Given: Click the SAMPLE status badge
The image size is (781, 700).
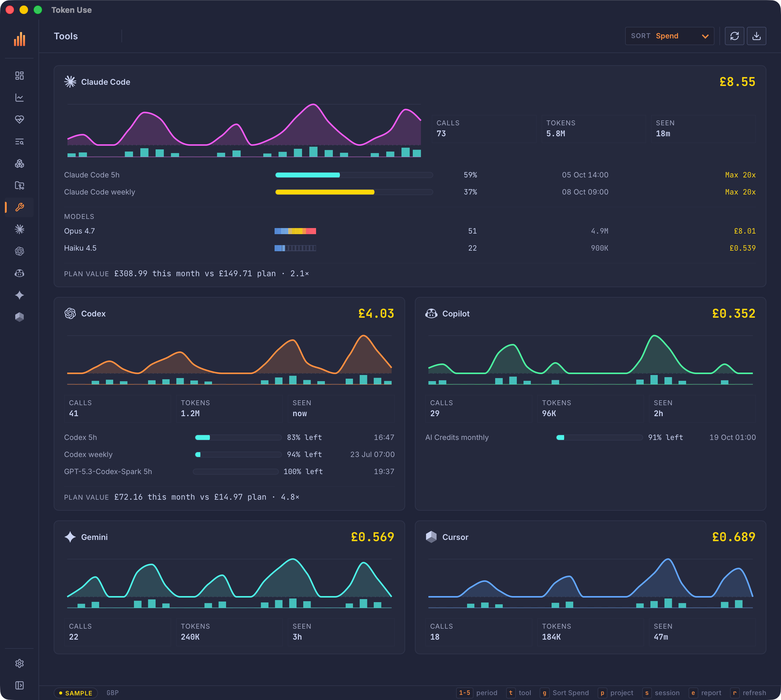Looking at the screenshot, I should 75,693.
